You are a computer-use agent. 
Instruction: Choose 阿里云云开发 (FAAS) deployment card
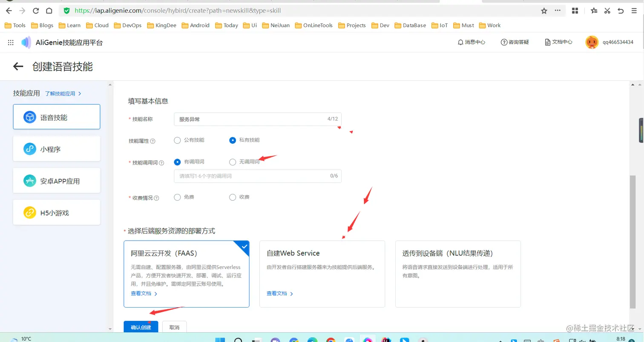(x=187, y=274)
